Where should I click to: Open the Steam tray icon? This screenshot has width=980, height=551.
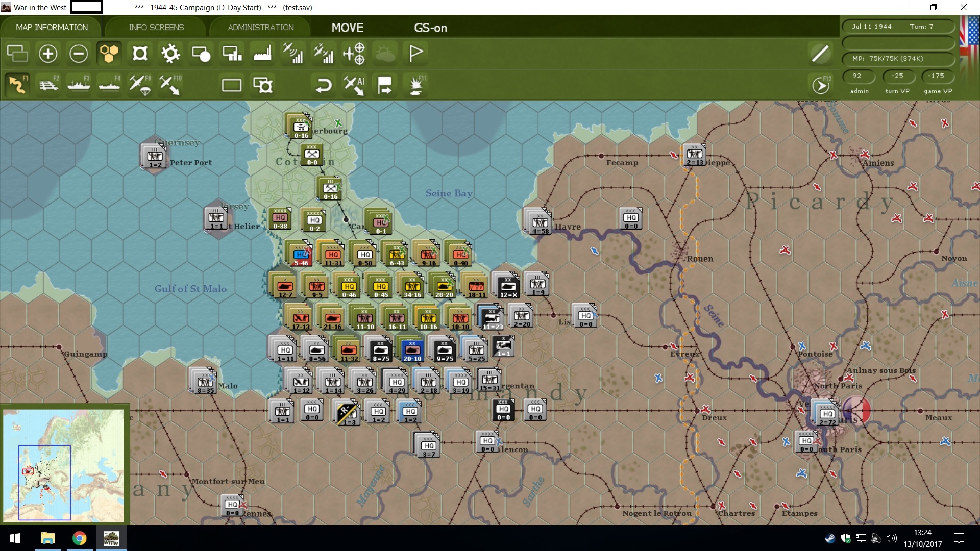(x=830, y=538)
